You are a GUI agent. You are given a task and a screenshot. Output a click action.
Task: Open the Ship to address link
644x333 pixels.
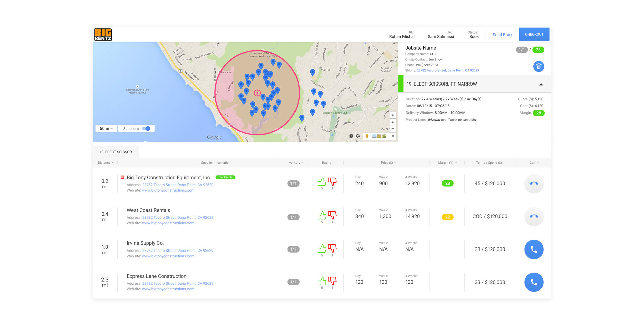pos(448,70)
